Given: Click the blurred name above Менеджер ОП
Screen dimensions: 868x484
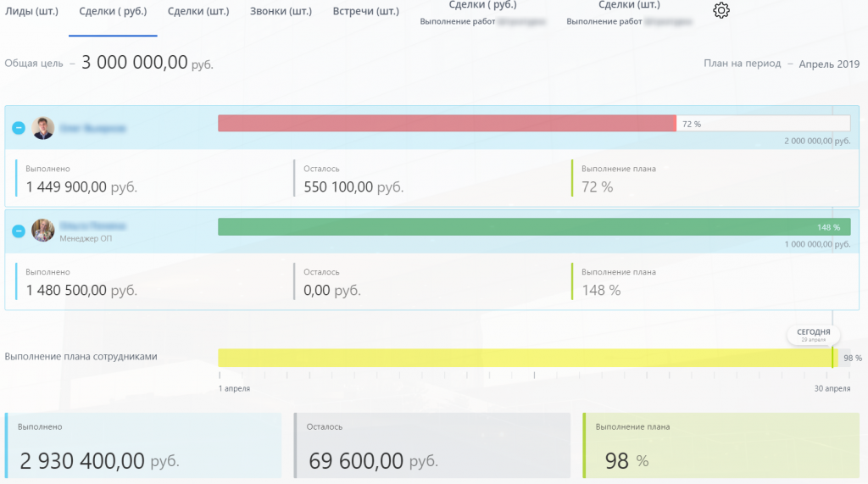Looking at the screenshot, I should click(x=93, y=226).
